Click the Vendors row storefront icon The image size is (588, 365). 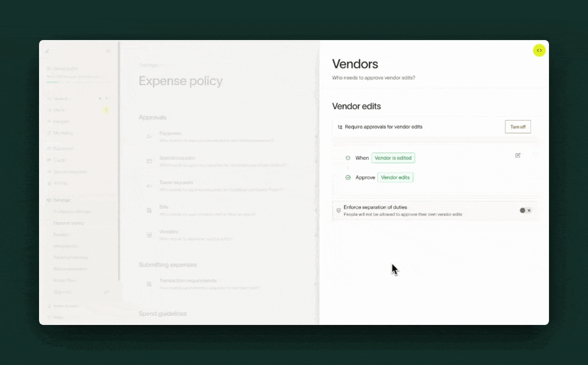[x=149, y=235]
